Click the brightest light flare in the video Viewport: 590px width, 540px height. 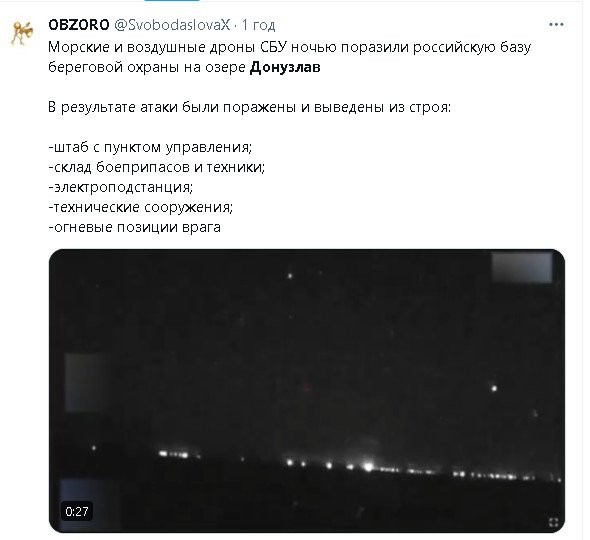coord(368,467)
